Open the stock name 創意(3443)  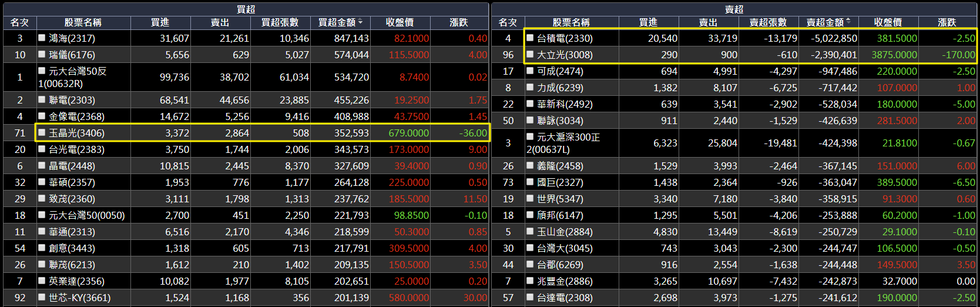point(72,248)
